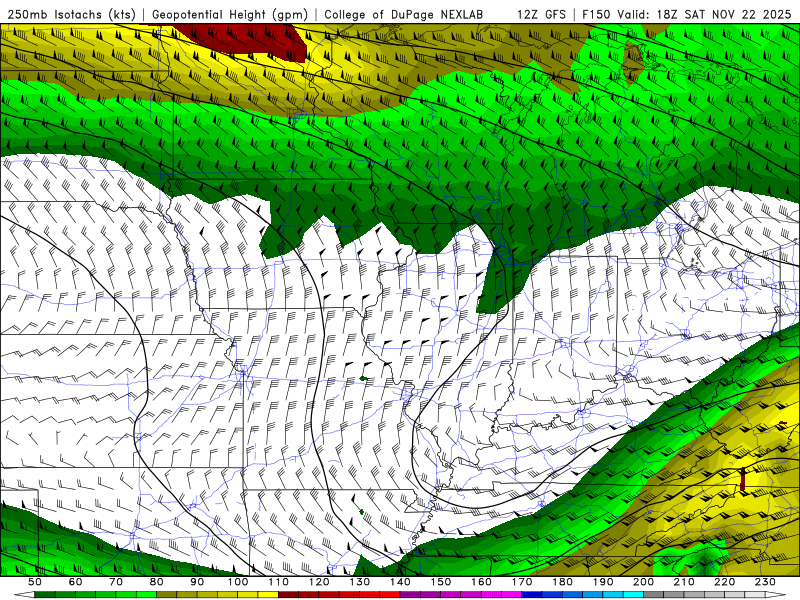
Task: Click the darkest green swatch starting at 50
Action: [x=45, y=595]
